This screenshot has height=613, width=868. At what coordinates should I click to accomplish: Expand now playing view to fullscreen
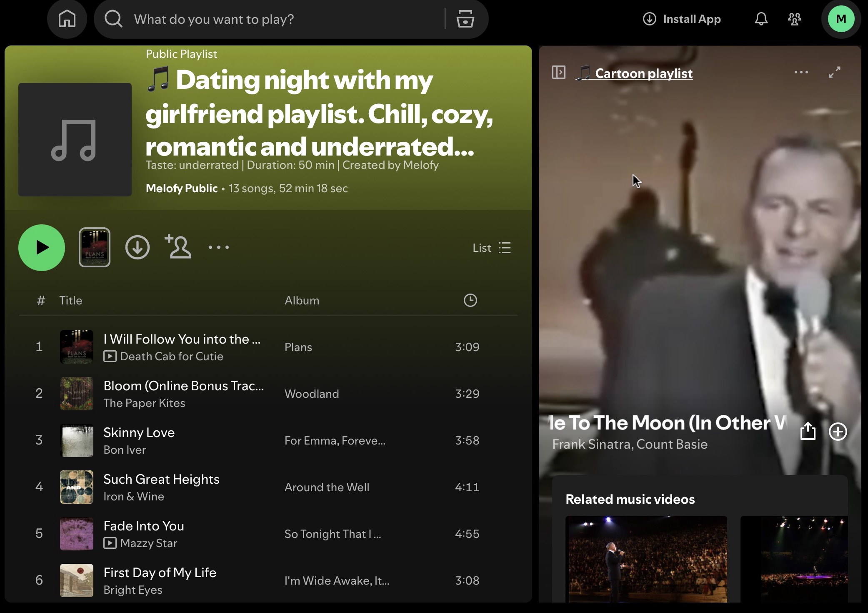835,73
